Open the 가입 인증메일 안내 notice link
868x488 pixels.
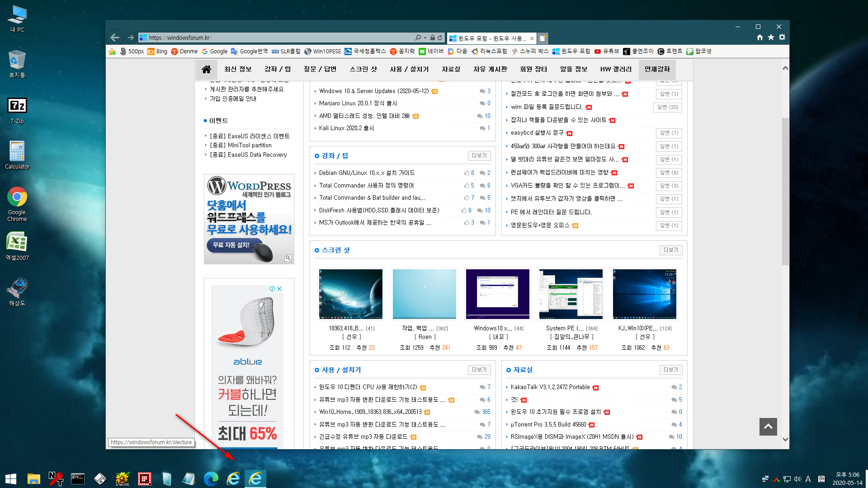click(233, 99)
